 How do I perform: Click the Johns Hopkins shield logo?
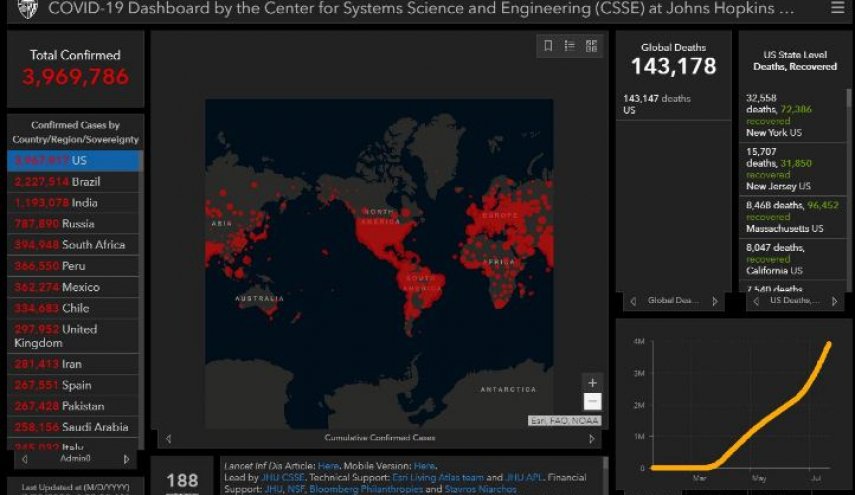coord(27,9)
